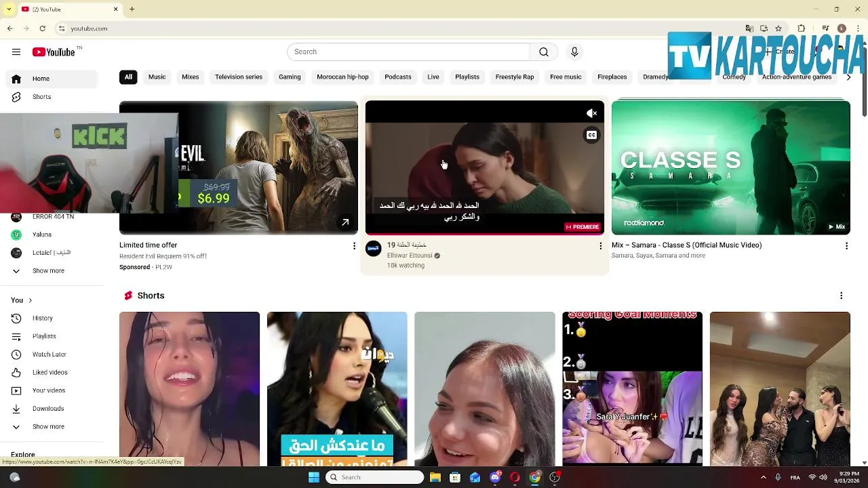
Task: Select the Moroccan hip-hop chip
Action: (342, 77)
